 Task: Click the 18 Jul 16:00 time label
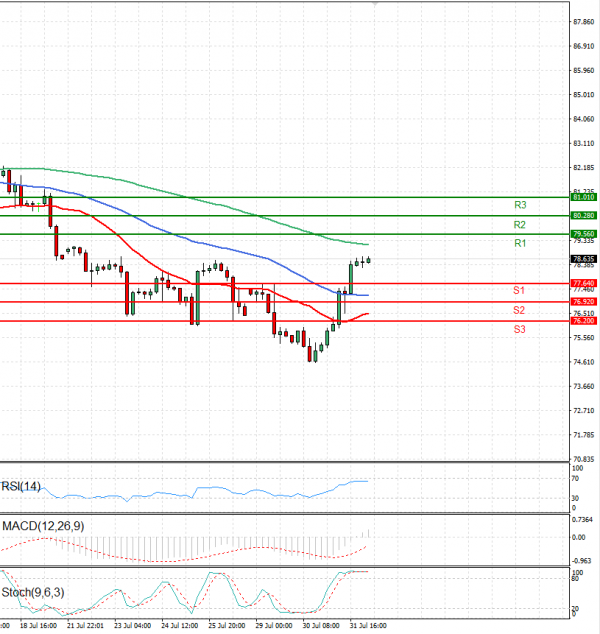pyautogui.click(x=38, y=626)
